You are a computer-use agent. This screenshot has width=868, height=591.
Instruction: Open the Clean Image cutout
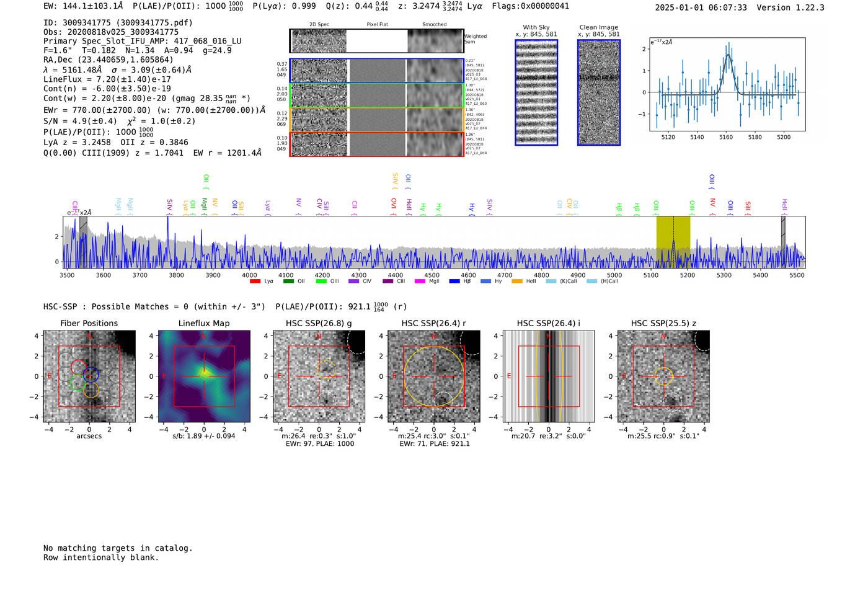[599, 92]
